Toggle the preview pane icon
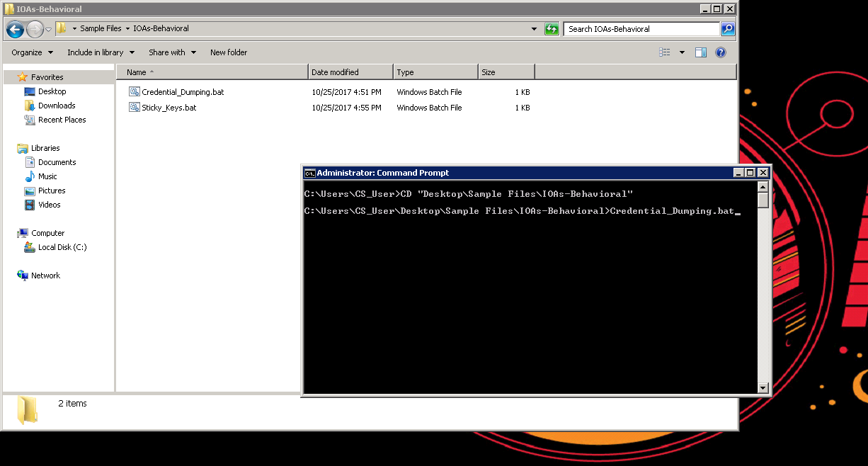868x466 pixels. pyautogui.click(x=700, y=52)
